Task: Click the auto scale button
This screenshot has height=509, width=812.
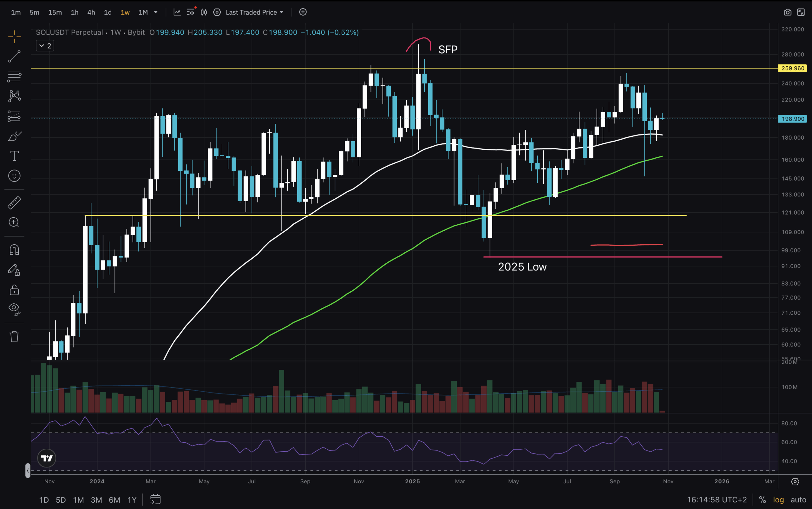Action: pyautogui.click(x=798, y=500)
